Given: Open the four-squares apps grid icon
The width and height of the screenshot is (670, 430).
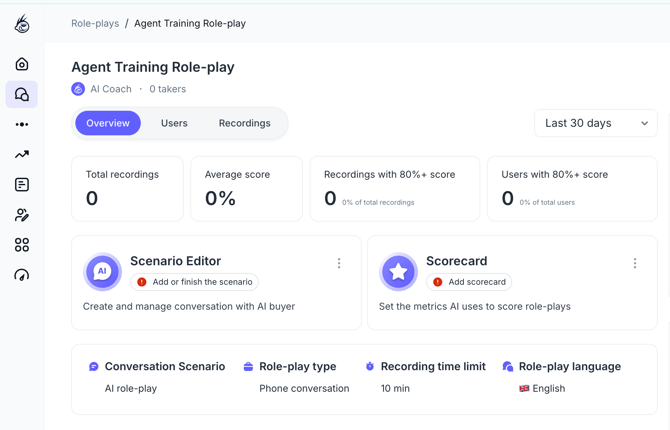Looking at the screenshot, I should coord(22,245).
